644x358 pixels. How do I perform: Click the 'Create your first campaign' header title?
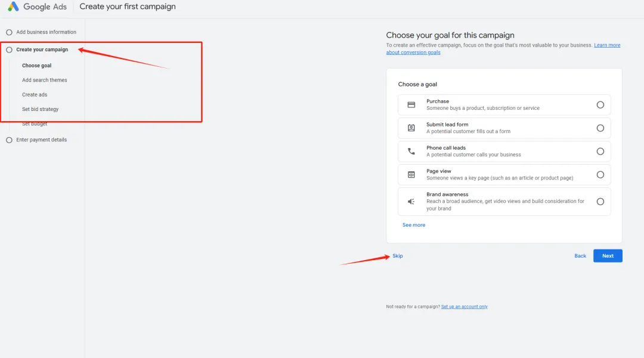pos(128,7)
